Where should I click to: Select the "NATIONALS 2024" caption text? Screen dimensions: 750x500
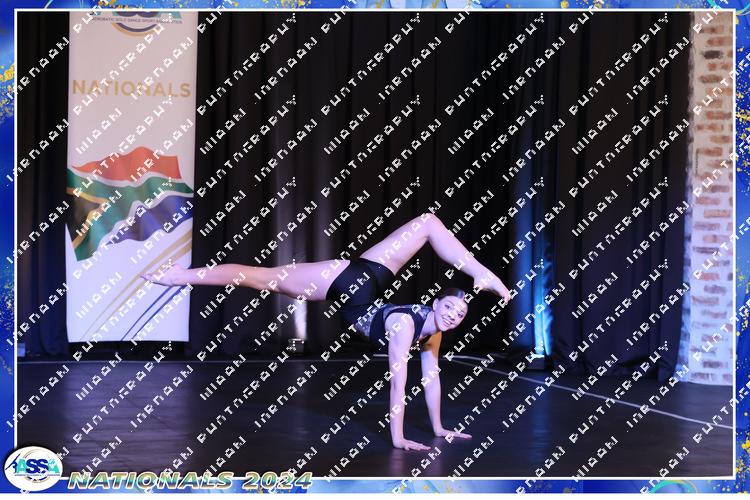click(x=190, y=480)
